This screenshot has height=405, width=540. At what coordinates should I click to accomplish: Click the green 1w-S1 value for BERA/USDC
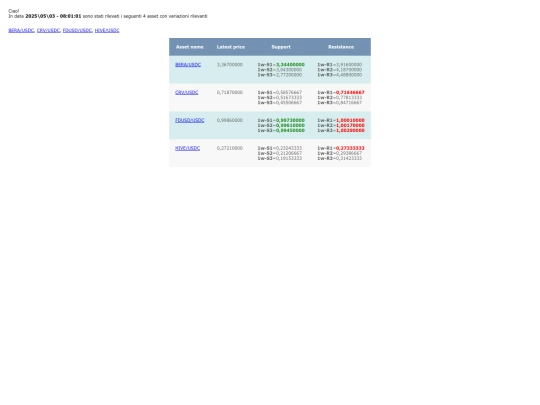click(290, 65)
